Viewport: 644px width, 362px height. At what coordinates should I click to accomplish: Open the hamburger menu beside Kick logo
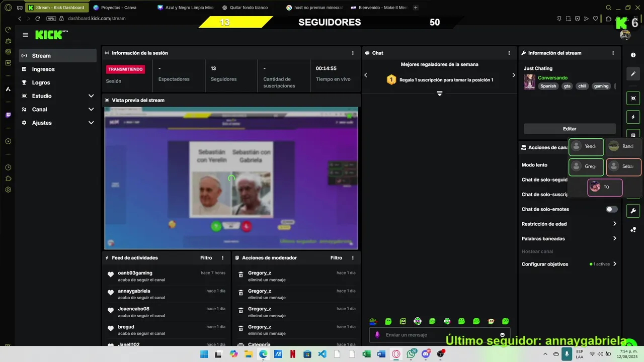tap(25, 35)
